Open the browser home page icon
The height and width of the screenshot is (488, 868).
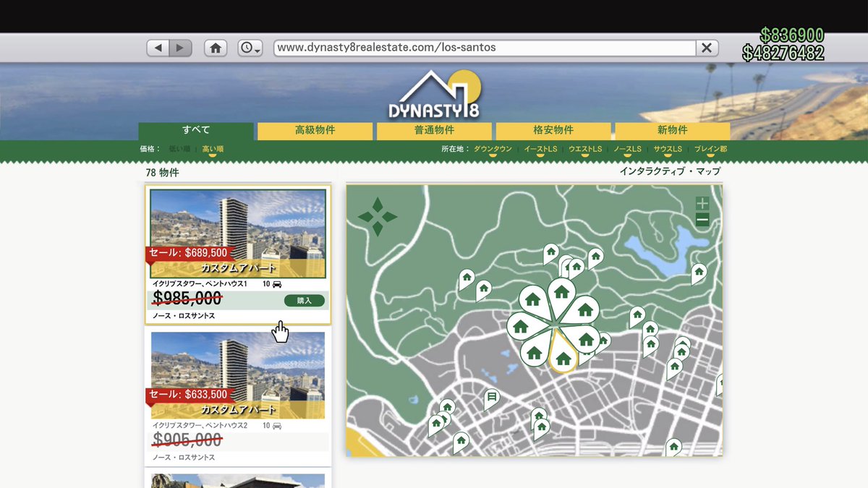(x=216, y=48)
